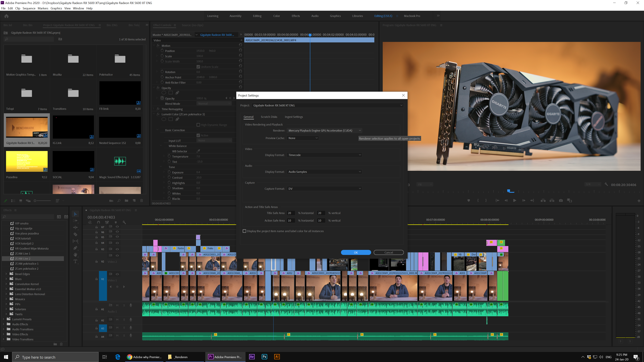Click the Effects workspace tab
Viewport: 644px width, 362px height.
pos(296,16)
